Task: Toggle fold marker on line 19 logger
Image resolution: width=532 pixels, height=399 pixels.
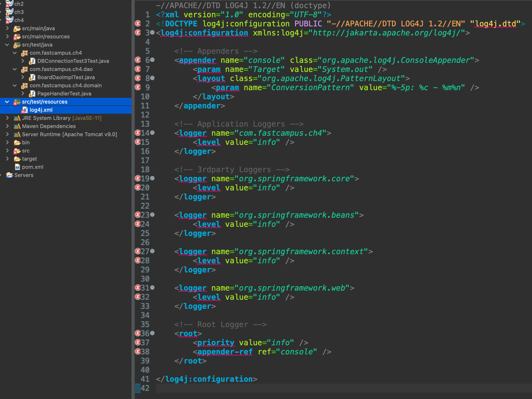Action: click(153, 178)
